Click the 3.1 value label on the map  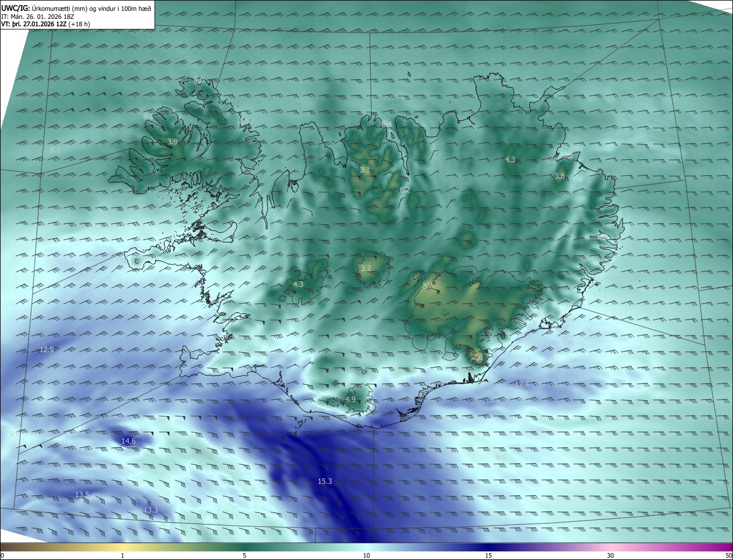pyautogui.click(x=365, y=170)
